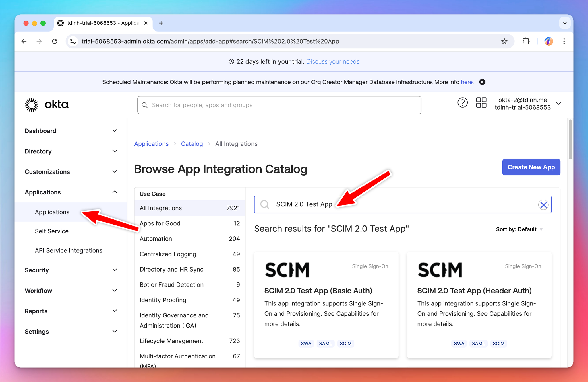
Task: View site information icon in address bar
Action: pos(73,41)
